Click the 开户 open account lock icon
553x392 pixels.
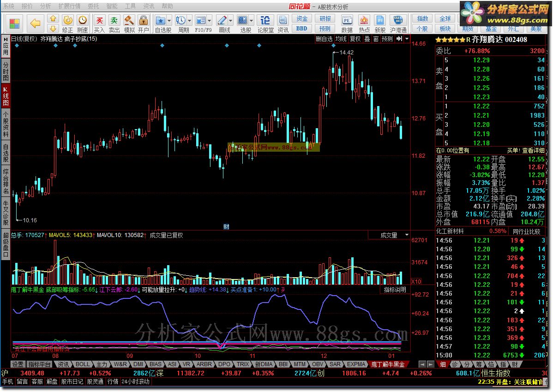pos(143,24)
